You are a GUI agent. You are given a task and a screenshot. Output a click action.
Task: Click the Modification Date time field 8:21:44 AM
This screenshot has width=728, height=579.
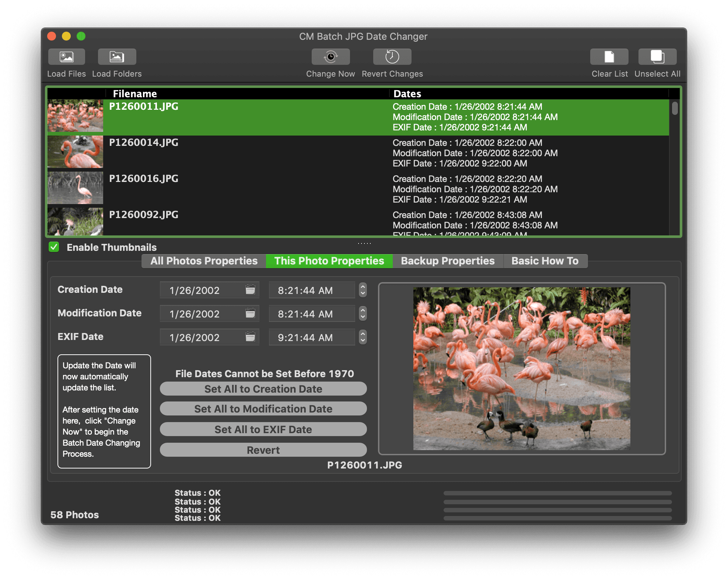312,314
